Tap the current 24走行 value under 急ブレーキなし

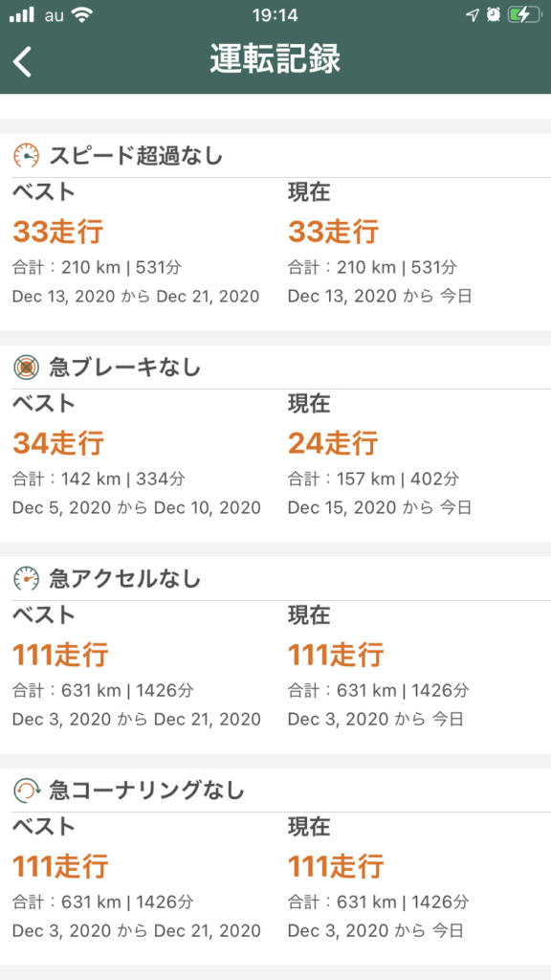click(333, 443)
